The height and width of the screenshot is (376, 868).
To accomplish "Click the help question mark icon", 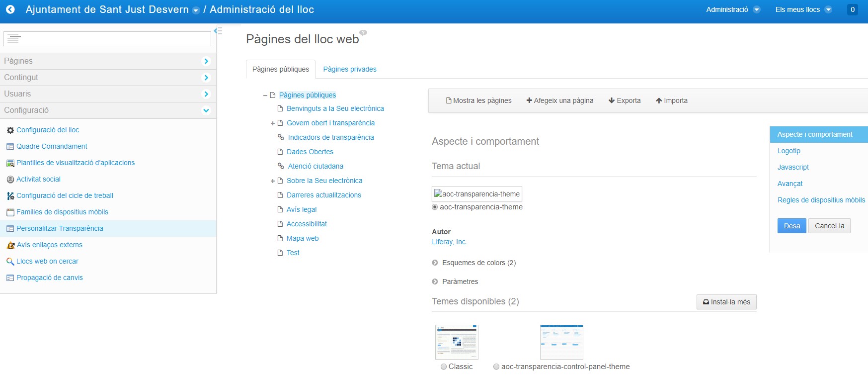I will [x=363, y=33].
